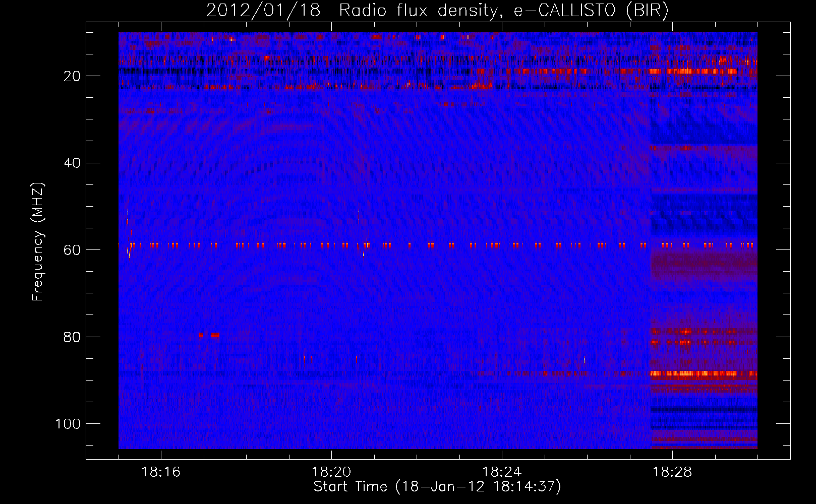Select the 'Frequency (MHZ)' y-axis label
This screenshot has width=816, height=504.
(x=38, y=241)
